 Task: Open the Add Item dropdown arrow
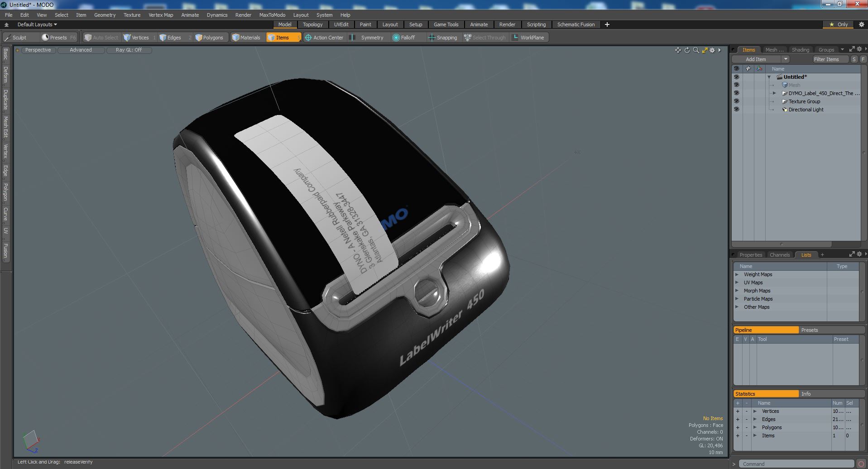pyautogui.click(x=786, y=59)
